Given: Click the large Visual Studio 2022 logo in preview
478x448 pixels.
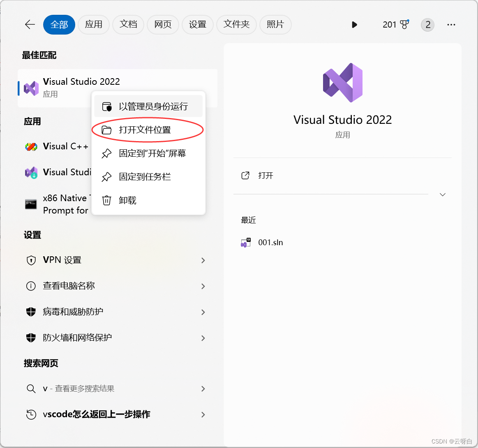Looking at the screenshot, I should [343, 83].
